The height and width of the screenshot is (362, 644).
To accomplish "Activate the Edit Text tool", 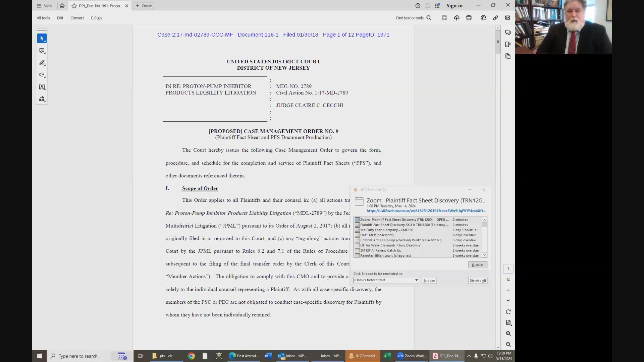I will (42, 87).
